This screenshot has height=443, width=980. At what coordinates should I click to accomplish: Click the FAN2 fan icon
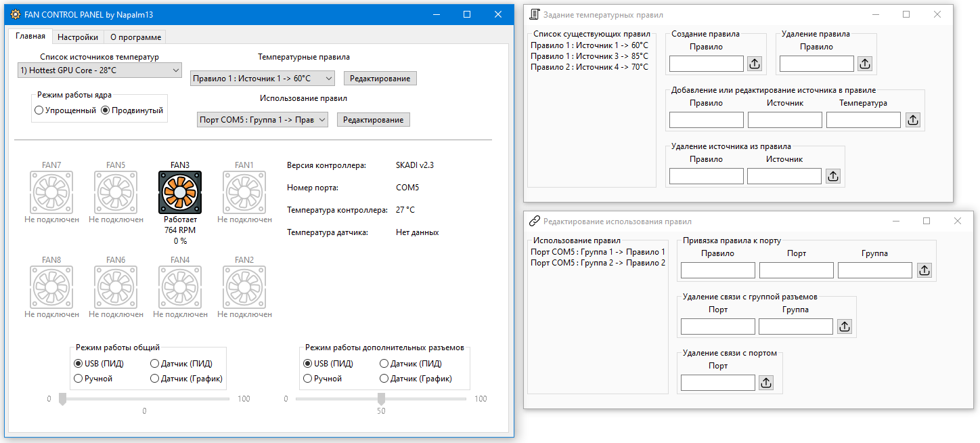click(x=244, y=287)
